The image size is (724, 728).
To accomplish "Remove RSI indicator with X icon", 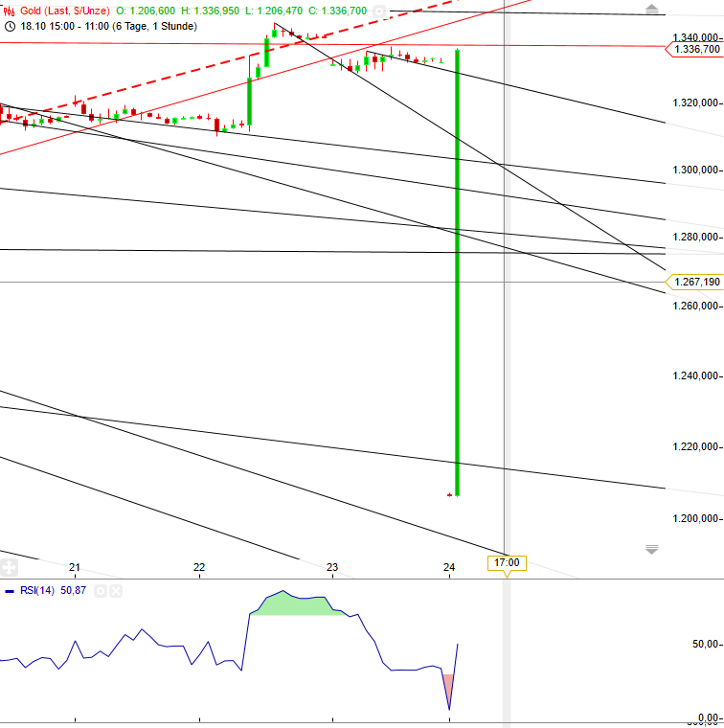I will click(116, 591).
